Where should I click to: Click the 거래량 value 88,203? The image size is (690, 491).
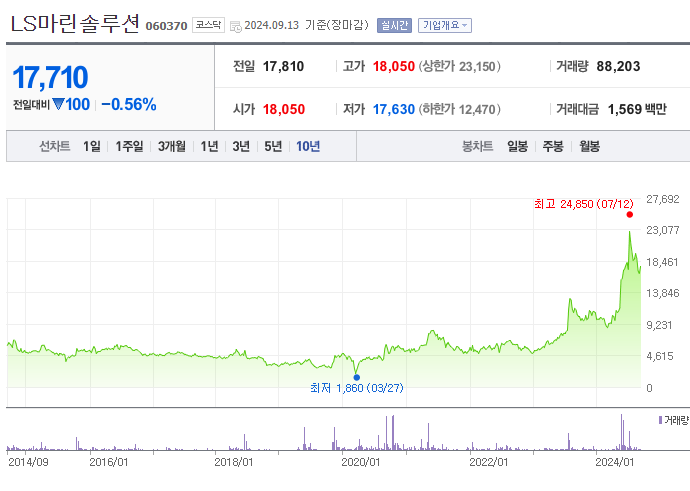coord(618,66)
